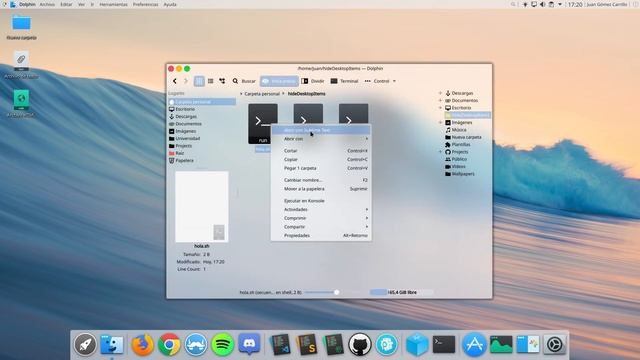Open Discord from the dock
This screenshot has width=640, height=360.
click(x=249, y=344)
